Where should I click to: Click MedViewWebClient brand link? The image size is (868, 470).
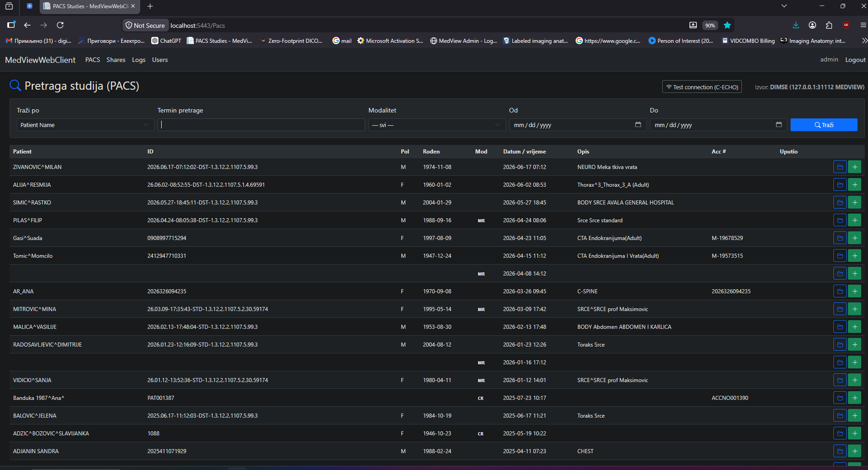(x=40, y=60)
